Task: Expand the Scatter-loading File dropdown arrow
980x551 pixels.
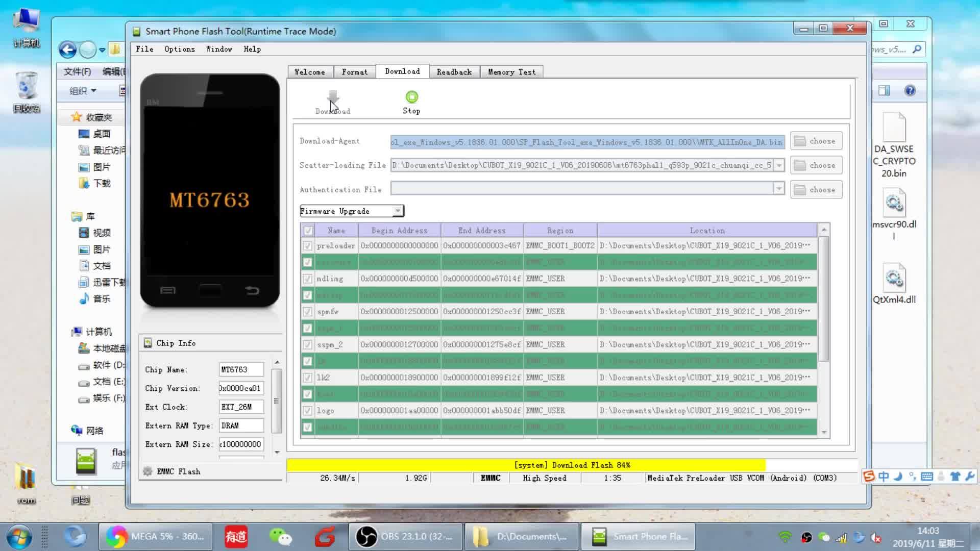Action: (779, 165)
